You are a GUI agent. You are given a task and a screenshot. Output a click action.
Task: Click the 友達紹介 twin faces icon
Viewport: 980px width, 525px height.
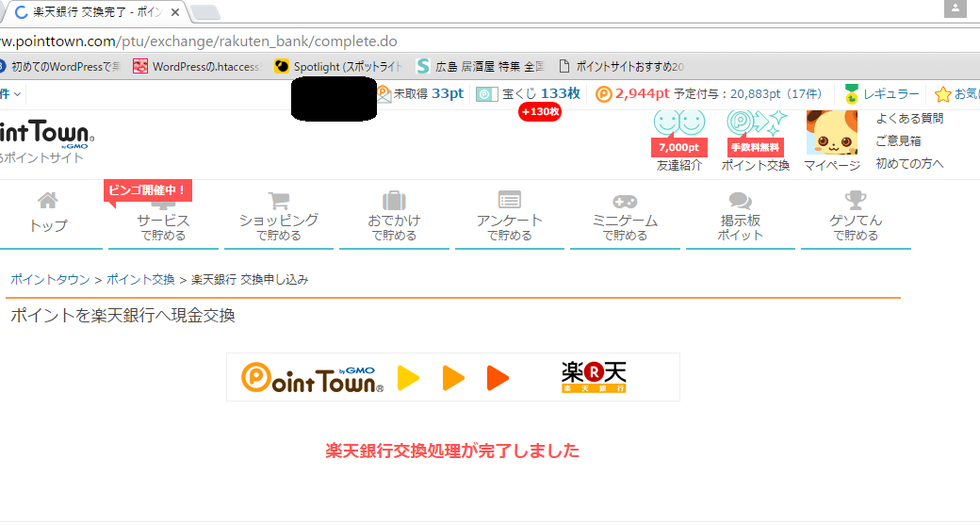click(678, 124)
